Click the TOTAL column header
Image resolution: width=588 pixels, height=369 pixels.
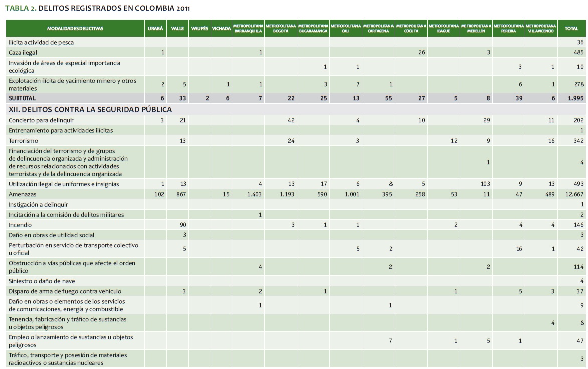point(571,29)
